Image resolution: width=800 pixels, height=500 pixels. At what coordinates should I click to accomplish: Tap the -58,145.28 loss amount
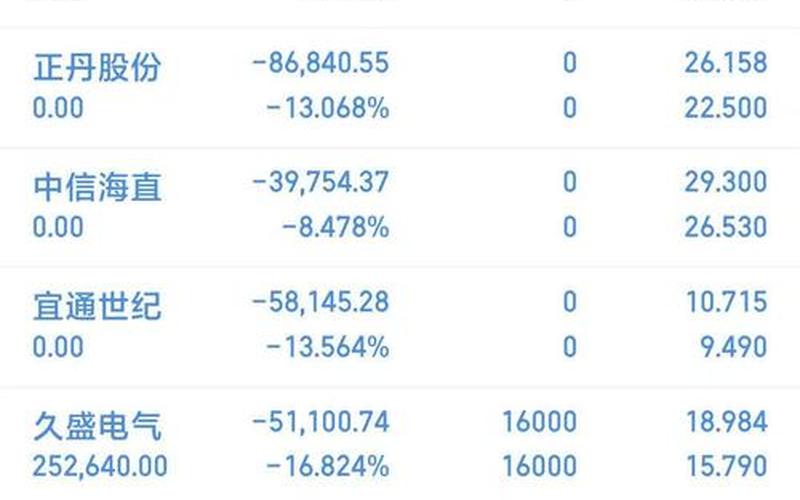coord(321,301)
